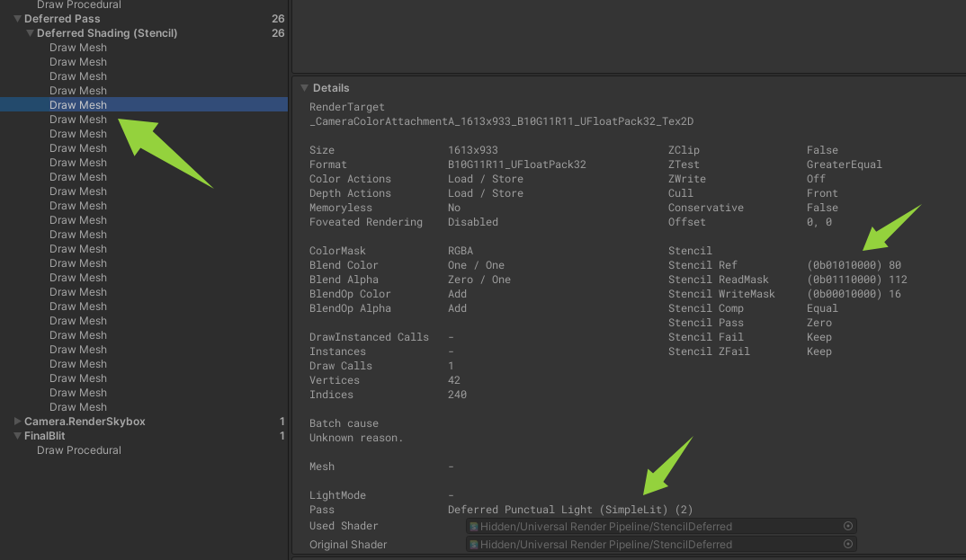Select first Draw Mesh under Deferred Shading
This screenshot has width=966, height=560.
(x=78, y=48)
